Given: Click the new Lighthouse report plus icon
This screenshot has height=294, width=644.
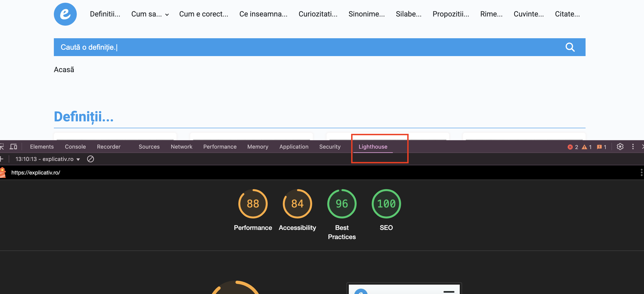Looking at the screenshot, I should point(2,159).
